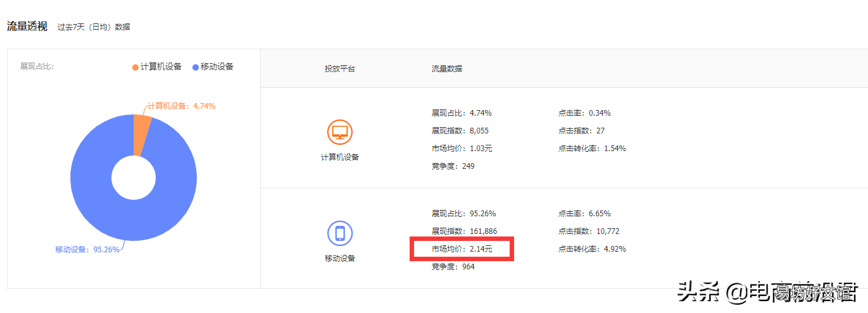Click the 计算机设备 legend label
868x313 pixels.
(161, 67)
